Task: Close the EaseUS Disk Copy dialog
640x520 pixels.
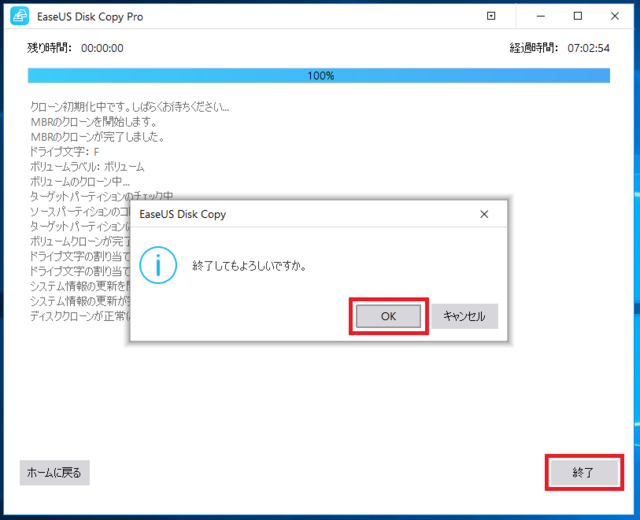Action: click(x=484, y=214)
